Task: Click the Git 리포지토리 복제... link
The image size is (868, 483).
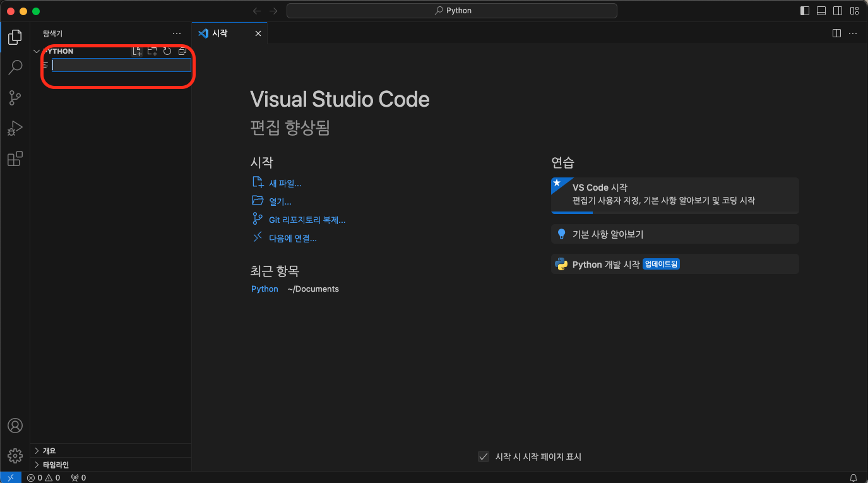Action: [x=307, y=220]
